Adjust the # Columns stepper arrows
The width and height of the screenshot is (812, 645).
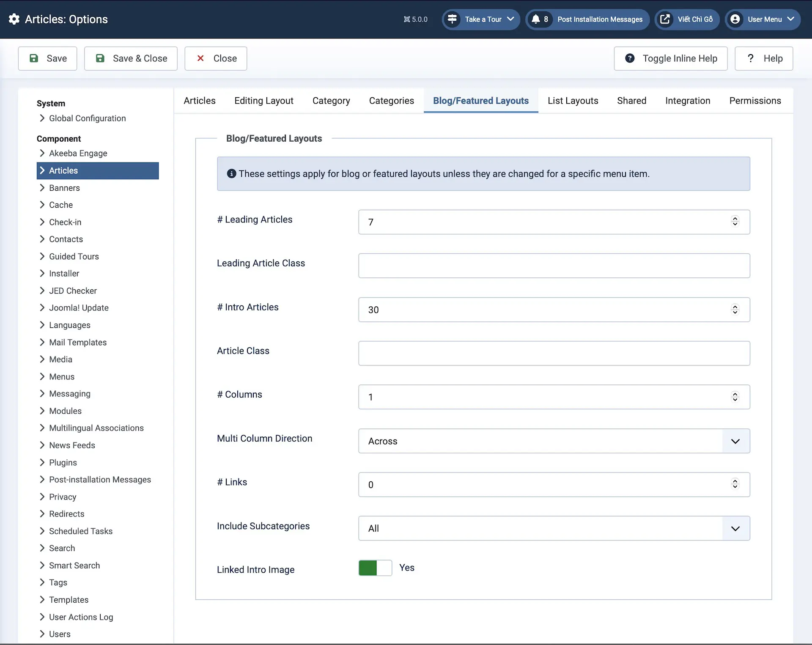pyautogui.click(x=735, y=397)
